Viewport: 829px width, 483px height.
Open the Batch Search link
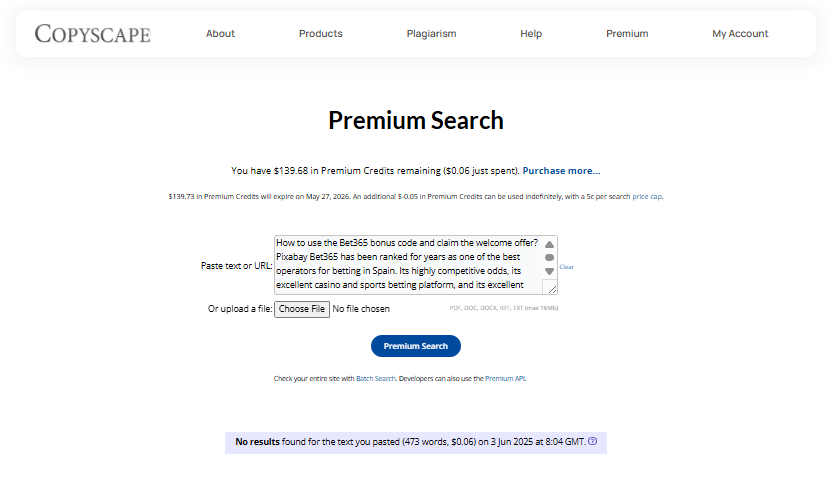point(376,378)
